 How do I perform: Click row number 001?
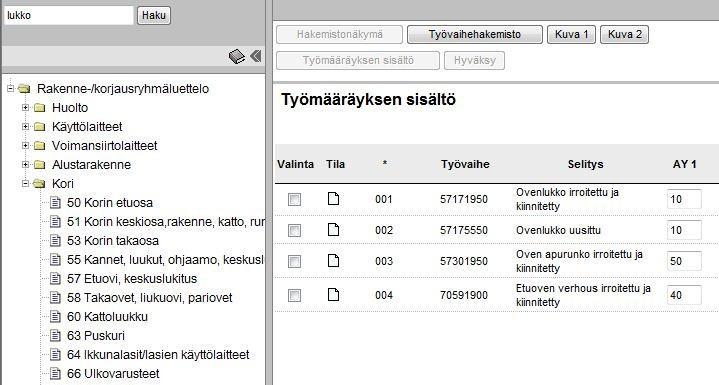(x=384, y=199)
